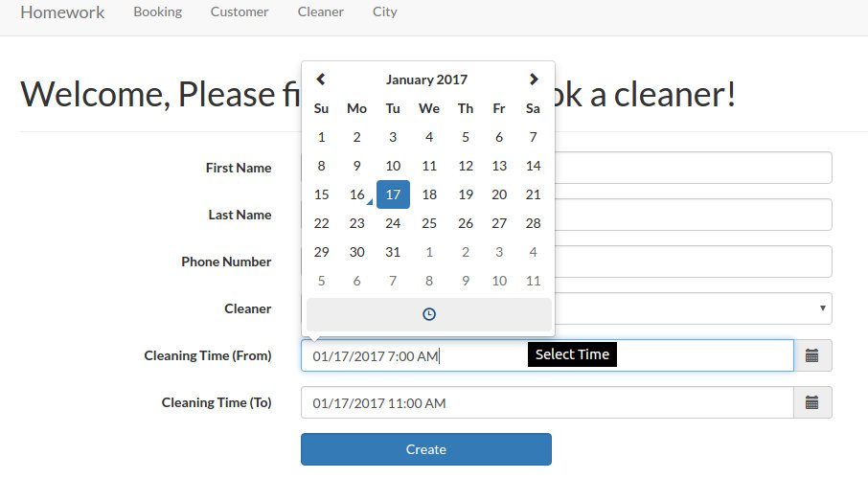This screenshot has width=868, height=501.
Task: Choose January 25 in the calendar
Action: [429, 223]
